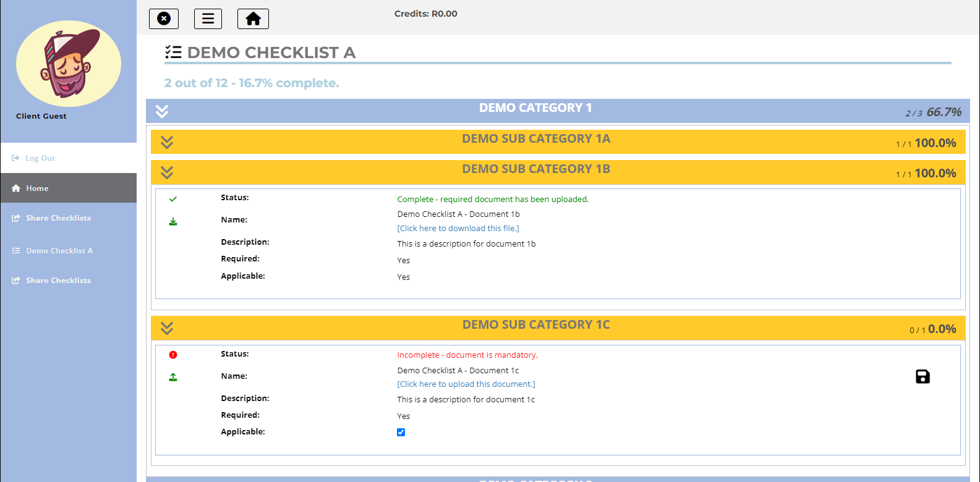Click the Demo Sub Category 1C title text

pyautogui.click(x=536, y=324)
